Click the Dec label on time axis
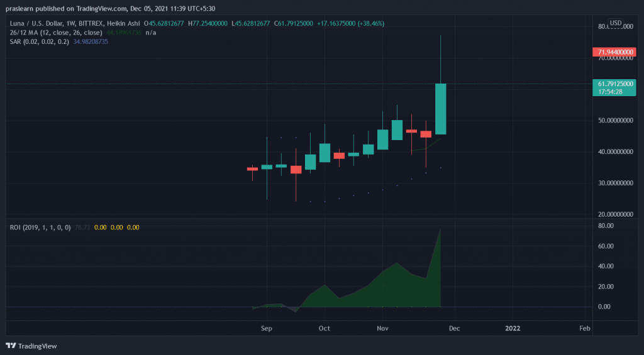Screen dimensions: 644x355 455,328
